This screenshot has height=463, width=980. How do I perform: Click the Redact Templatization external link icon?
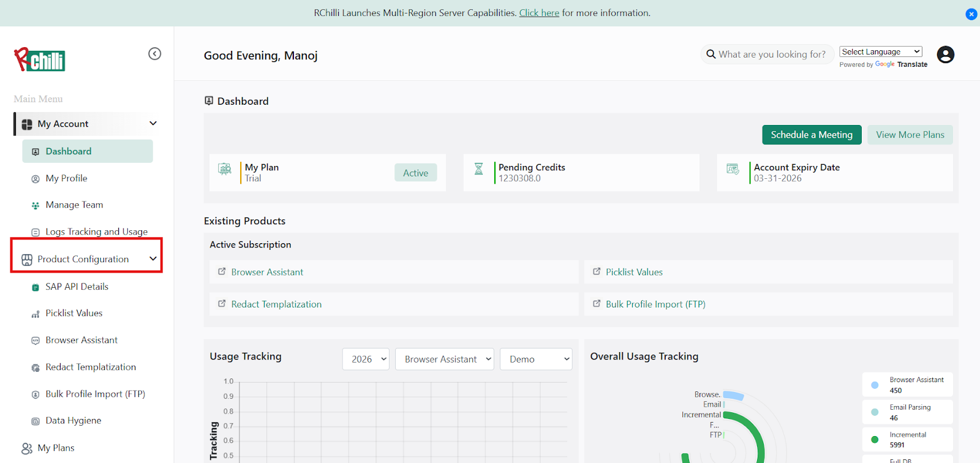tap(222, 304)
